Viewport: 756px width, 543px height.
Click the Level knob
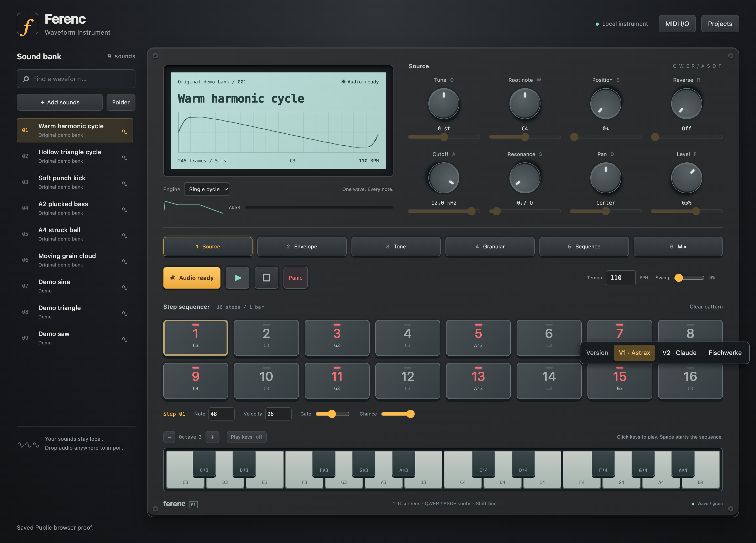(686, 178)
